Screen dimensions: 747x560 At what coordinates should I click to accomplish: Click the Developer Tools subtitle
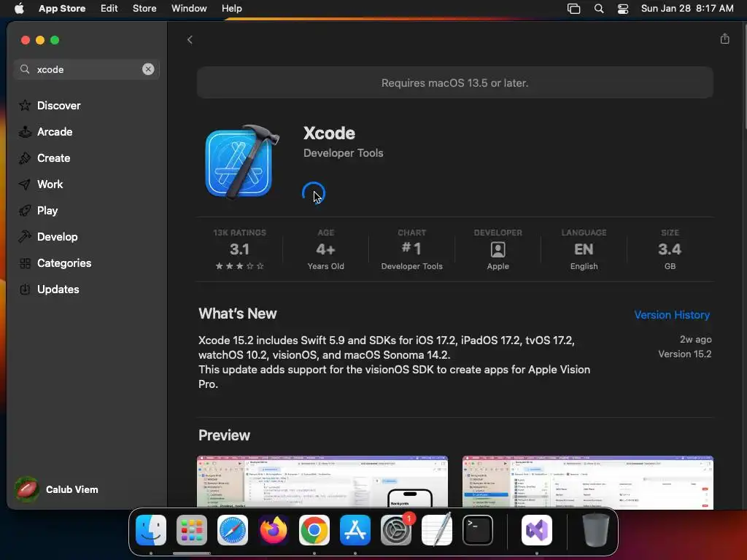[343, 153]
